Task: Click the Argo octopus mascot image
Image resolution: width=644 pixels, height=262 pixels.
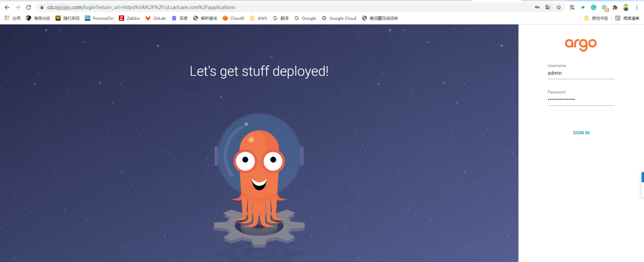Action: point(259,181)
